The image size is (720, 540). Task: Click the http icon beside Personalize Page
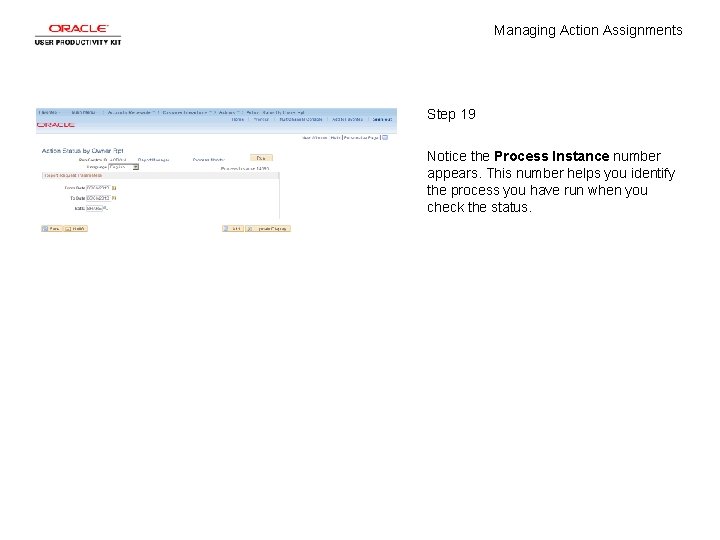coord(385,137)
